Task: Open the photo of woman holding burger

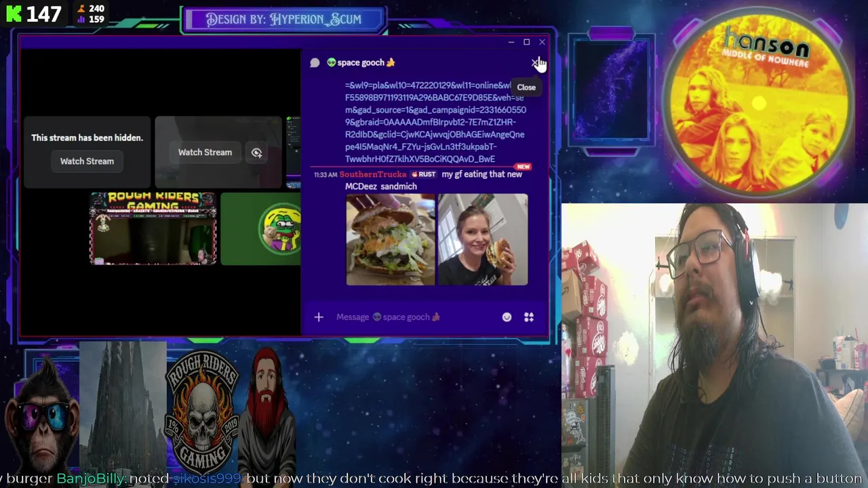Action: click(x=483, y=239)
